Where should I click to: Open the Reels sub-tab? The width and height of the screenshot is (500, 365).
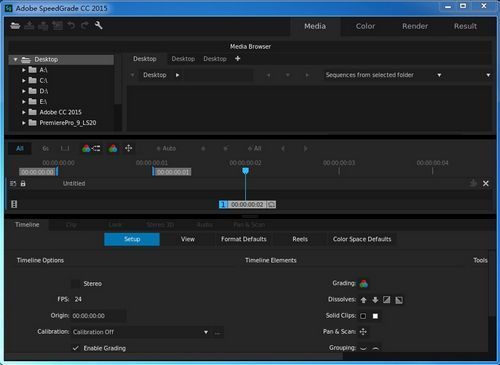[x=300, y=239]
